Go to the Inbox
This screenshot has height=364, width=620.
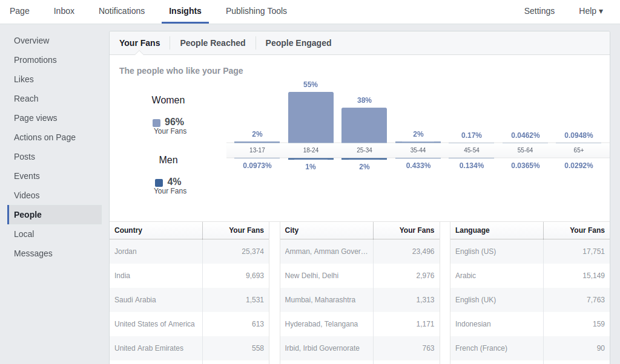click(x=64, y=11)
